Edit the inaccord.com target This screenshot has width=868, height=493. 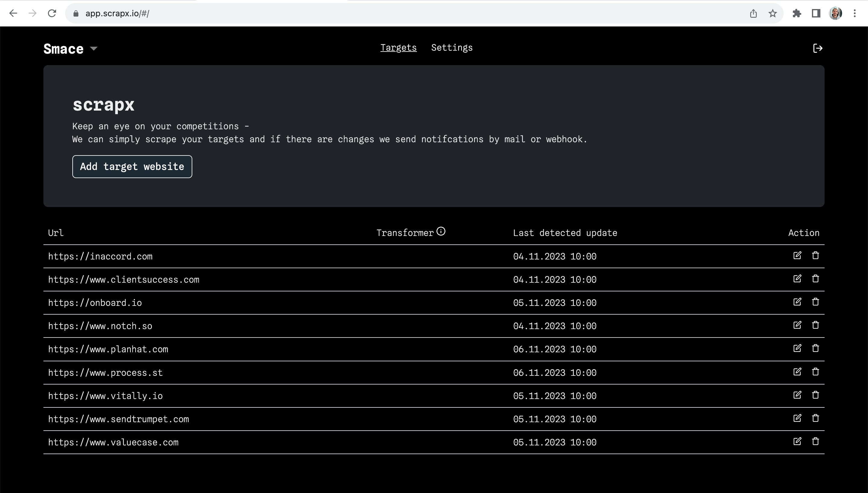coord(797,255)
